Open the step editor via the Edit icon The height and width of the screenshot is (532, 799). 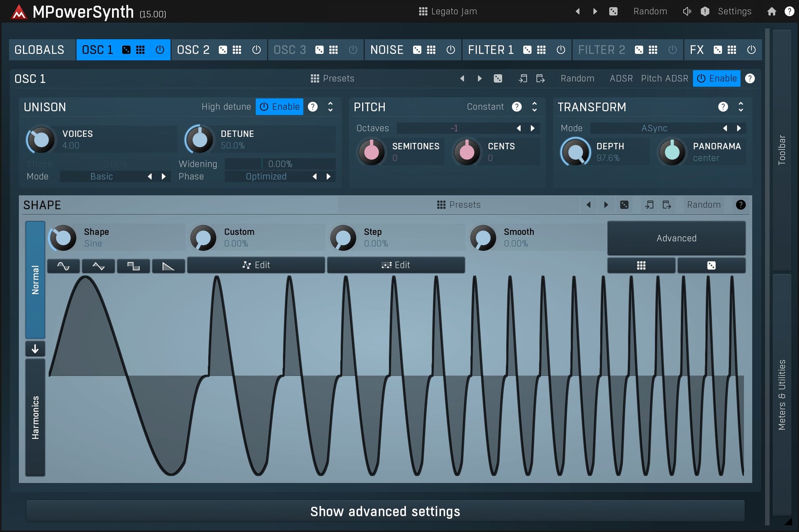[x=395, y=265]
